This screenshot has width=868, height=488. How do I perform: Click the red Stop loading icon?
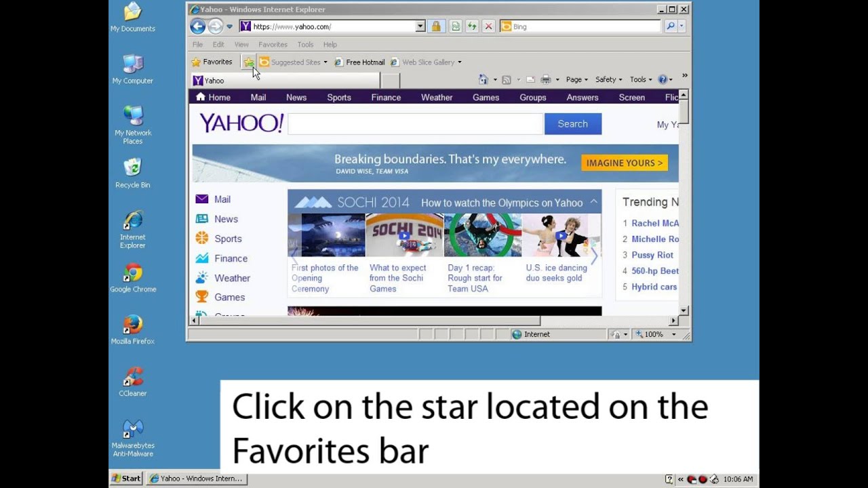coord(488,26)
